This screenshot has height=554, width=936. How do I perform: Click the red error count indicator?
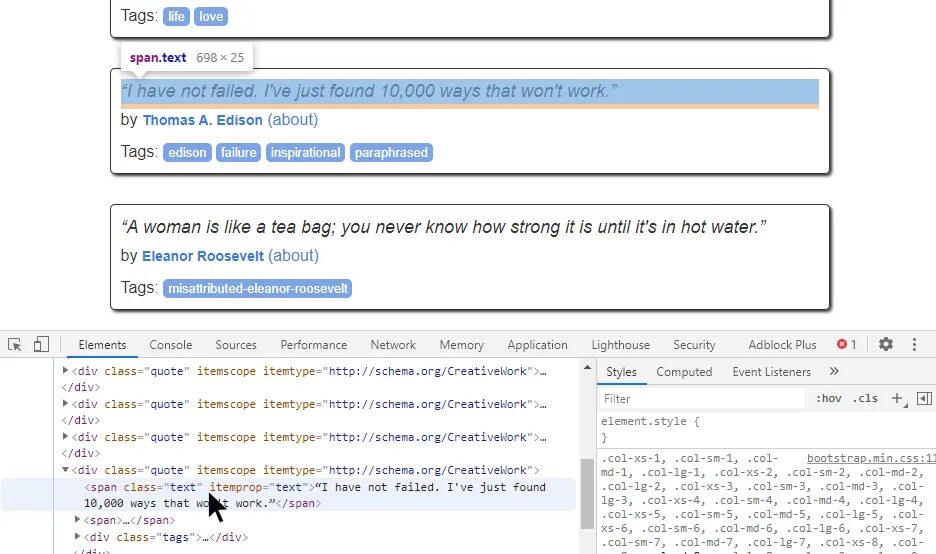(846, 344)
